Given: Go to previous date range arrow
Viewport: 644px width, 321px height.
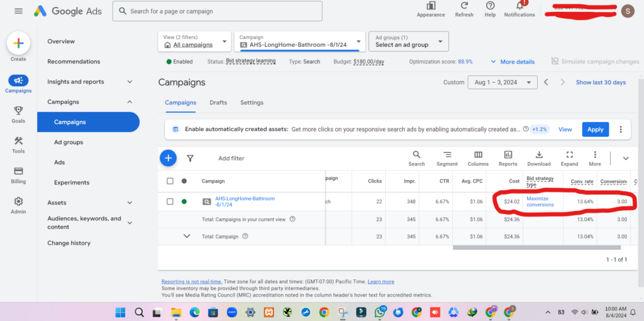Looking at the screenshot, I should (x=546, y=82).
